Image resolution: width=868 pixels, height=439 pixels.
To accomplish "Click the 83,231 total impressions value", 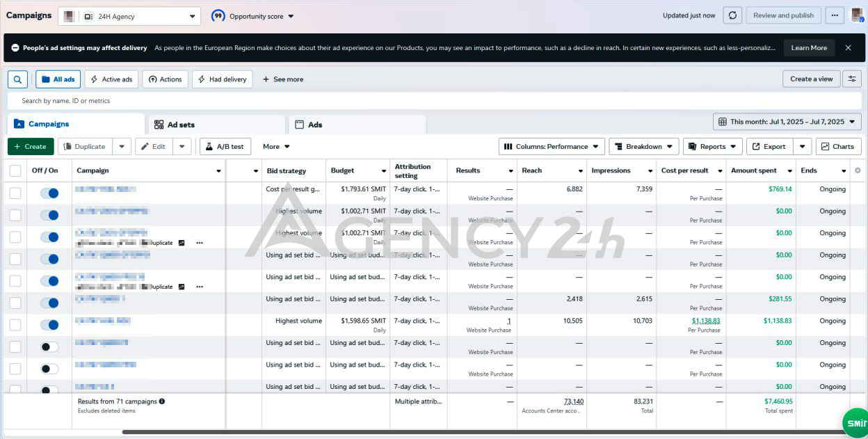I will pos(643,401).
